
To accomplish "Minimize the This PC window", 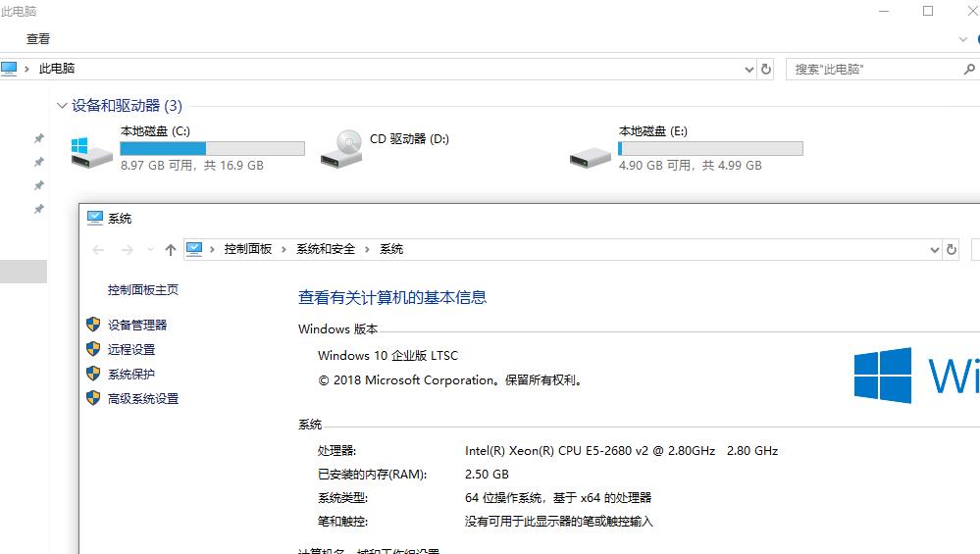I will (884, 11).
